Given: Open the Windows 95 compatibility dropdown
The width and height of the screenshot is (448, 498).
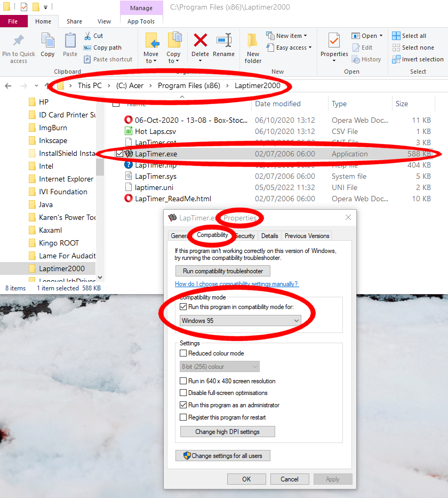Looking at the screenshot, I should tap(241, 321).
